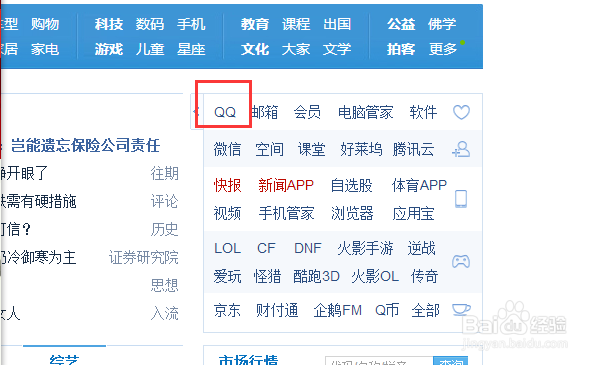The width and height of the screenshot is (603, 365).
Task: Open 京东 link
Action: [x=227, y=310]
